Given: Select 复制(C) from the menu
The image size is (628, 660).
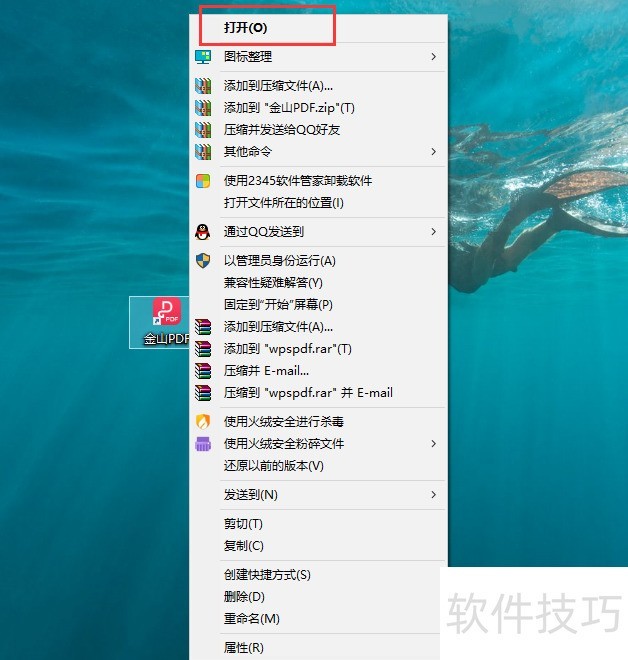Looking at the screenshot, I should 244,546.
